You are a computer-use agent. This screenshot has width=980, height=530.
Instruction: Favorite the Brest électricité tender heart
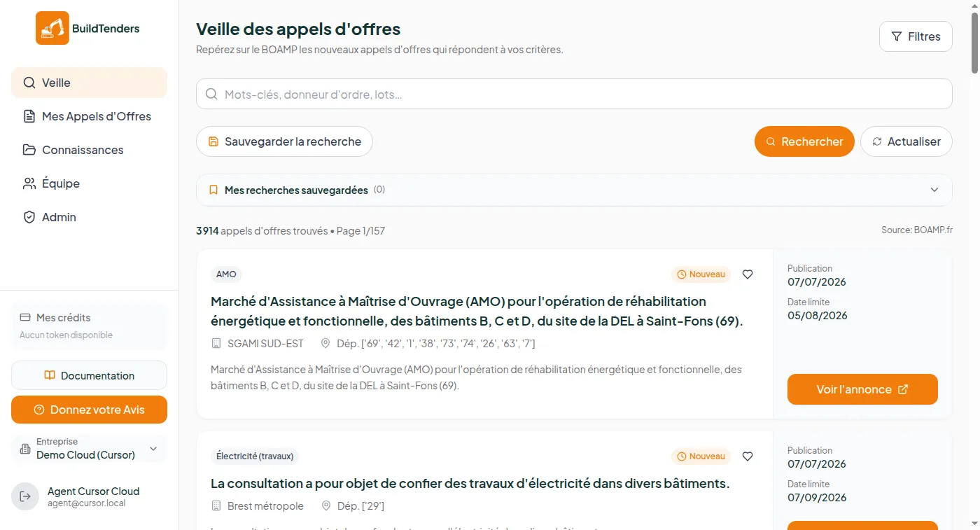coord(748,456)
